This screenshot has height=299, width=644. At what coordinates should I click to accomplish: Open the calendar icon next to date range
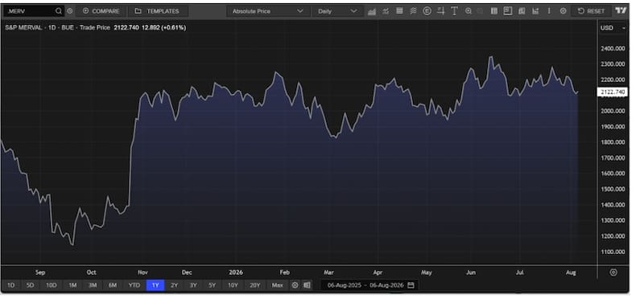(411, 285)
